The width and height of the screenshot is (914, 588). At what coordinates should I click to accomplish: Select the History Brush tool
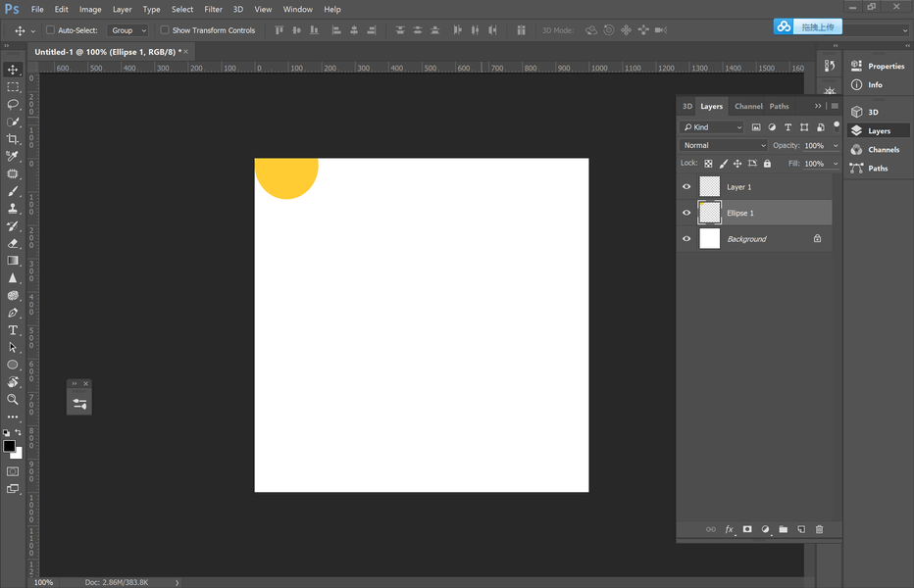[12, 226]
